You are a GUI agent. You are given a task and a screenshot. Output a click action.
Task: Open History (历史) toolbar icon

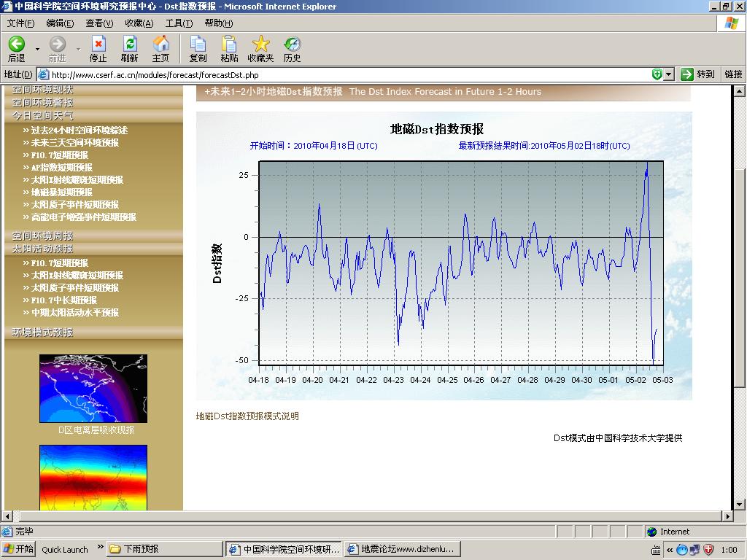pos(292,44)
